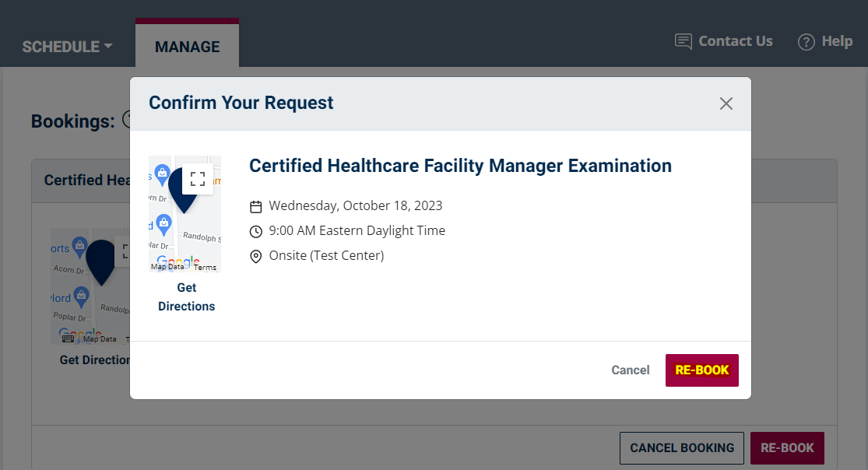Click the background booking map thumbnail
Screen dimensions: 868x470
[x=90, y=286]
